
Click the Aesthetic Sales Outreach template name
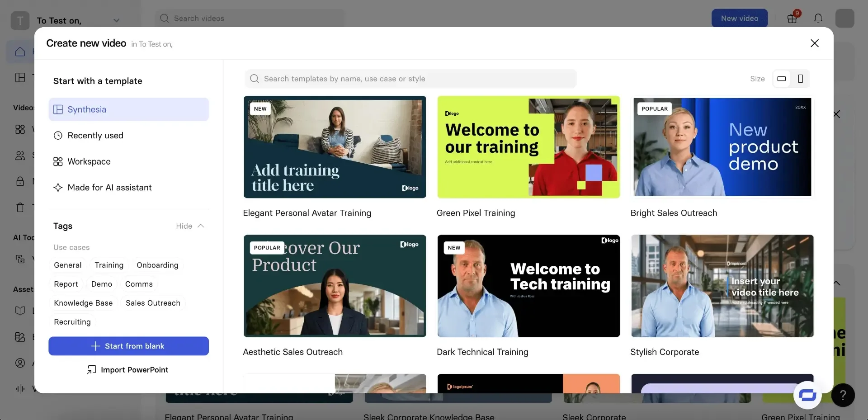tap(292, 352)
